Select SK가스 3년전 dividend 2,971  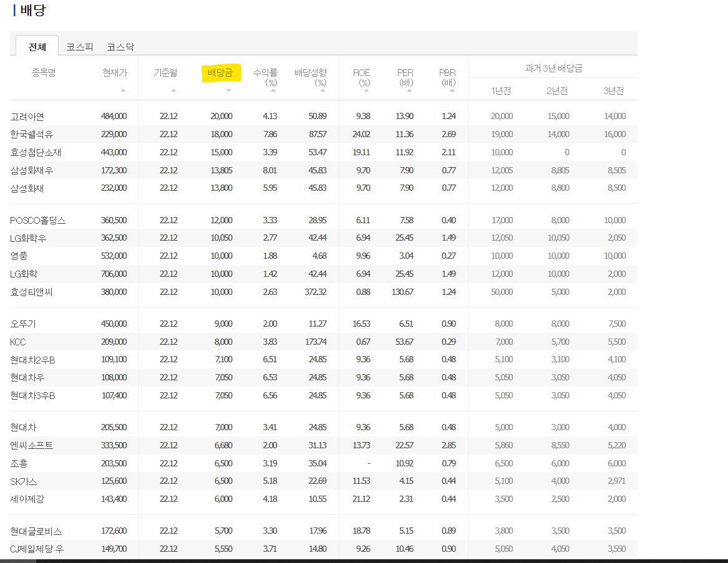pyautogui.click(x=616, y=481)
